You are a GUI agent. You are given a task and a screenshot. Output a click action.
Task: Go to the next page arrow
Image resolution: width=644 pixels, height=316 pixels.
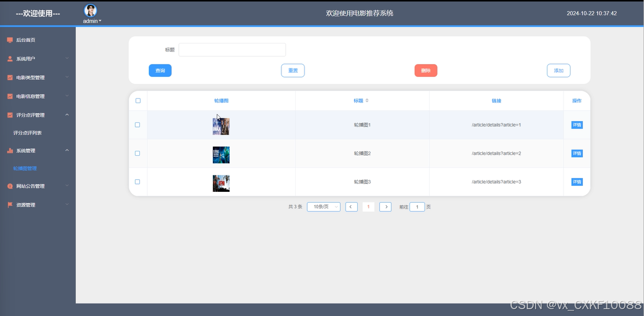point(385,207)
